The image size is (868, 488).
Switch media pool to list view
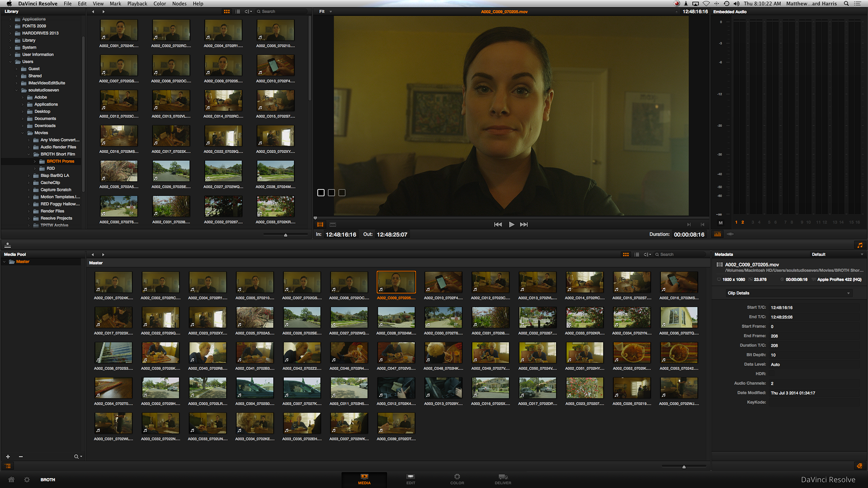point(637,254)
